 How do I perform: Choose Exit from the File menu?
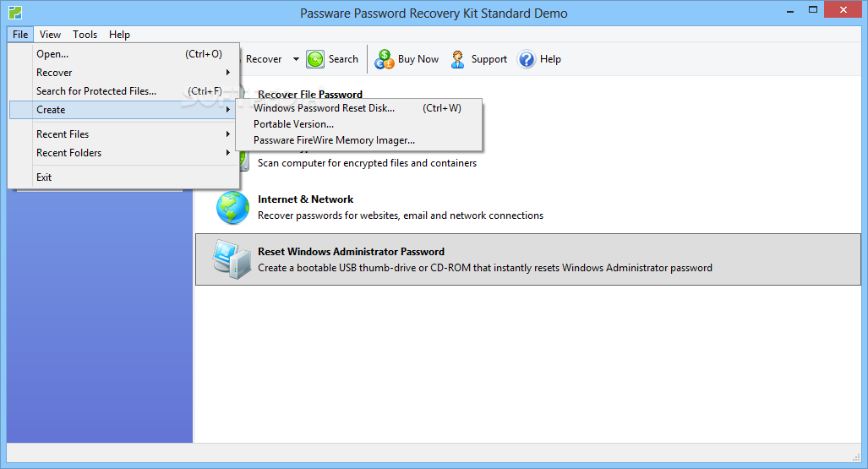point(124,177)
